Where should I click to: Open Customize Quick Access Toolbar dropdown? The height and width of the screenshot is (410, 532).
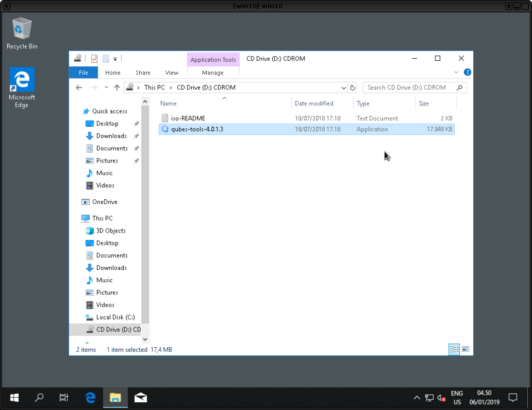coord(115,59)
